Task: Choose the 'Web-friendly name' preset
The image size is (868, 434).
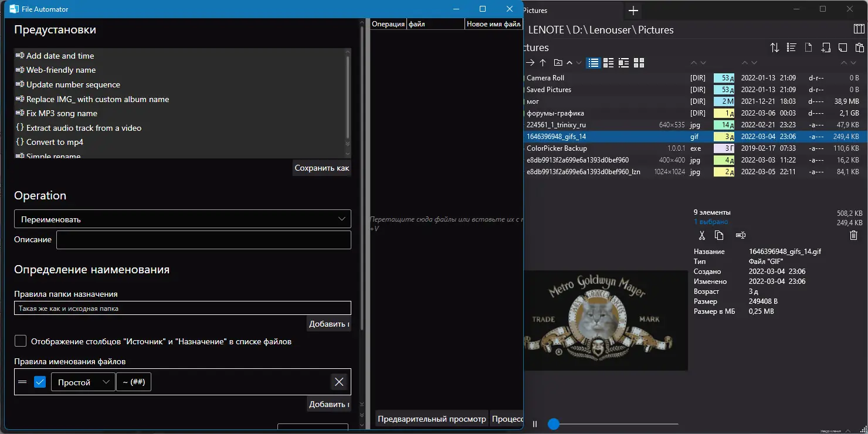Action: [179, 70]
